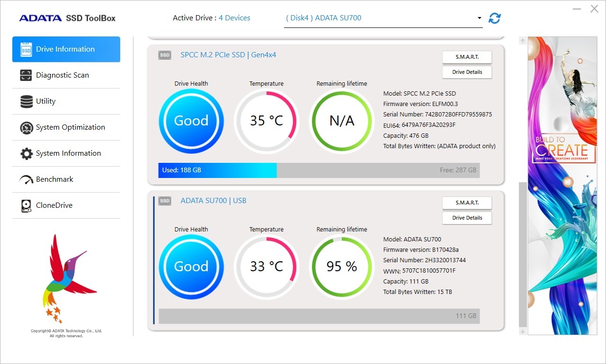Click Firmware version: B170428a

point(421,250)
